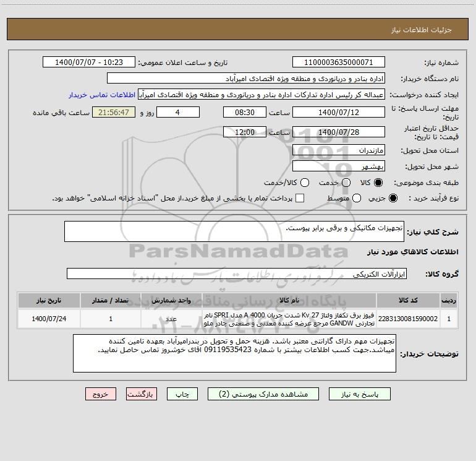
Task: Click the announcement date field 1400/07/07 - 10:23
Action: tap(89, 62)
